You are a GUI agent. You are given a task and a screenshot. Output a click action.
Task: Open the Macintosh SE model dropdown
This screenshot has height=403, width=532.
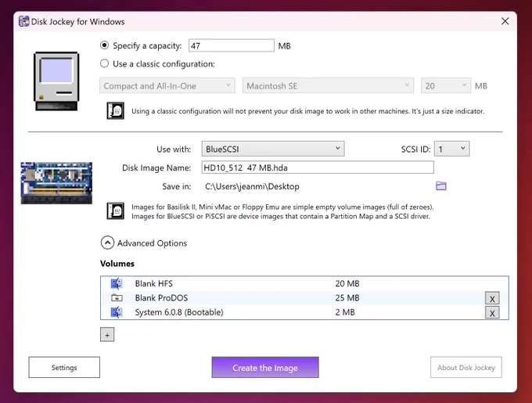[x=328, y=86]
